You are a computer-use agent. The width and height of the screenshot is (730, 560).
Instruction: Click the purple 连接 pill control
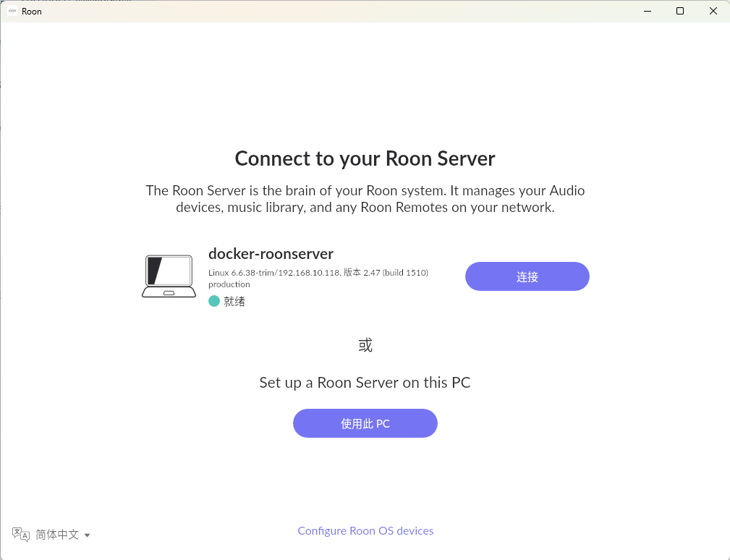point(527,276)
